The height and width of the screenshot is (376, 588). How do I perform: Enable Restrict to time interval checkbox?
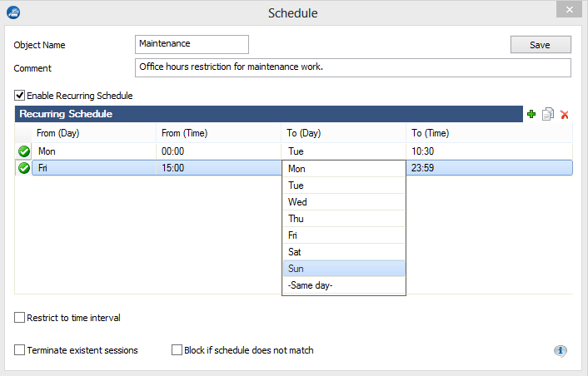tap(19, 318)
